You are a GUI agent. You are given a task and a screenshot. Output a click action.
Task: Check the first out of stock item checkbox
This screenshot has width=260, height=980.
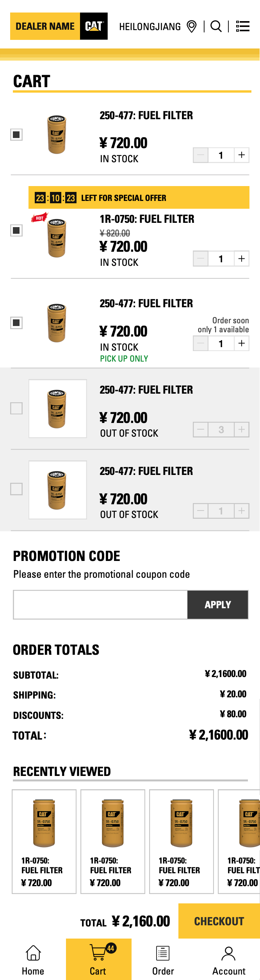coord(16,408)
